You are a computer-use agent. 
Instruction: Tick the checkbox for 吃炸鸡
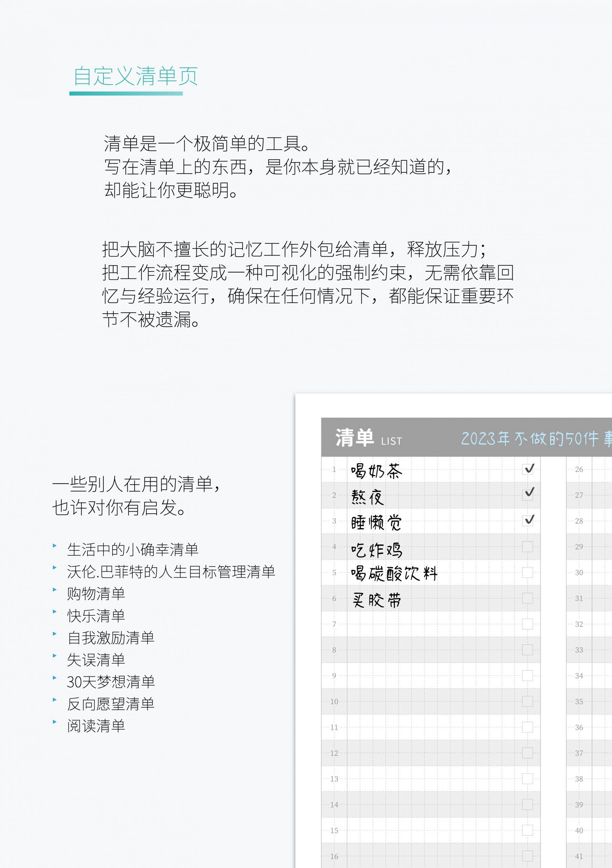(527, 547)
